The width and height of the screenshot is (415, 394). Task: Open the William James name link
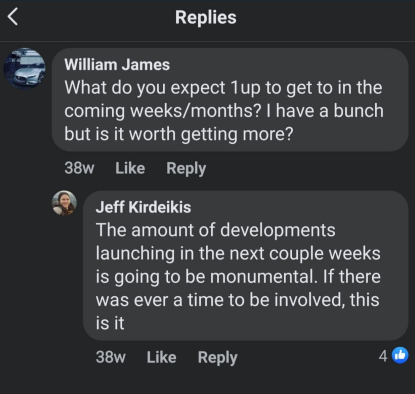pyautogui.click(x=117, y=65)
